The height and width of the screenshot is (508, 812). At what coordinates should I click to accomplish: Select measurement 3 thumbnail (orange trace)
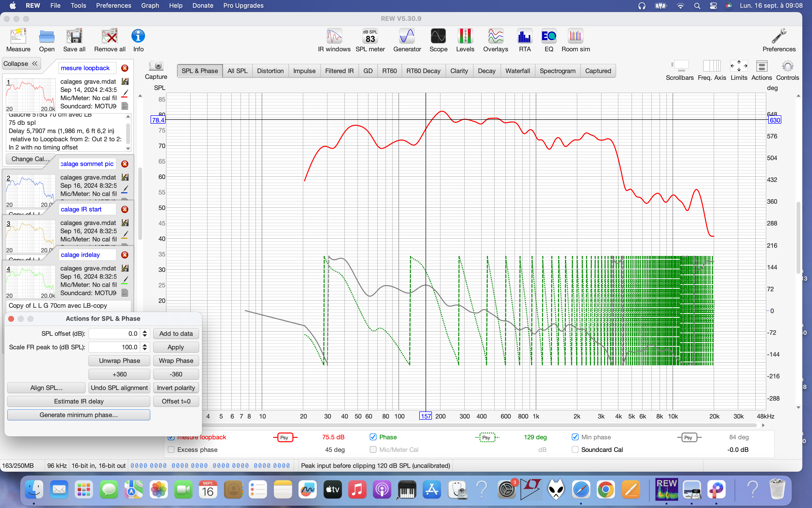pos(30,236)
